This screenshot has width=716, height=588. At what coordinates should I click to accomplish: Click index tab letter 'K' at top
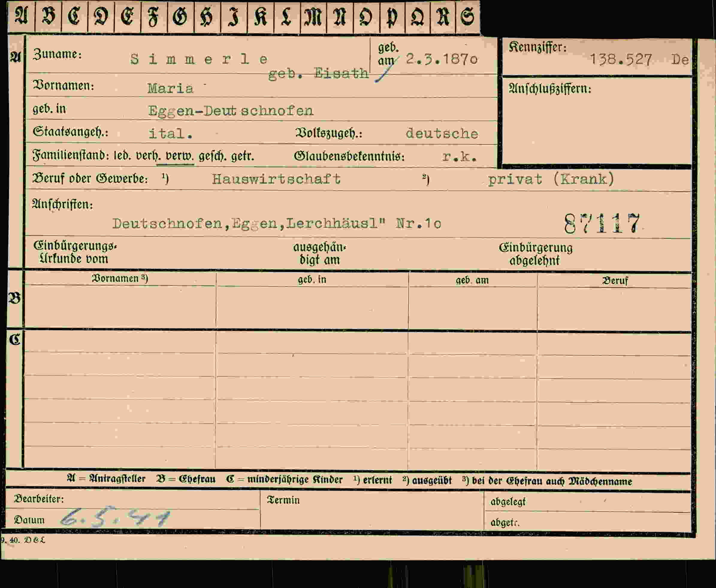(260, 17)
